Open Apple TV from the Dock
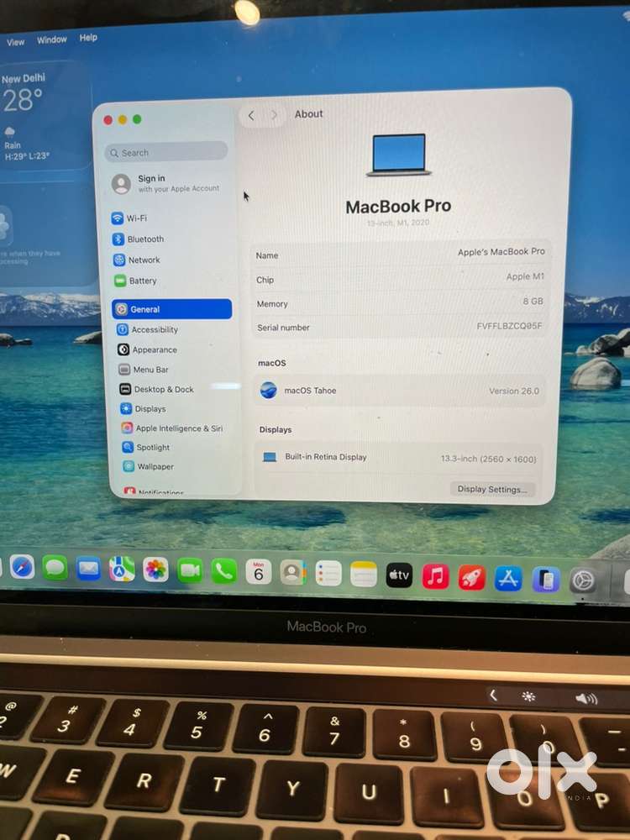630x840 pixels. click(399, 575)
